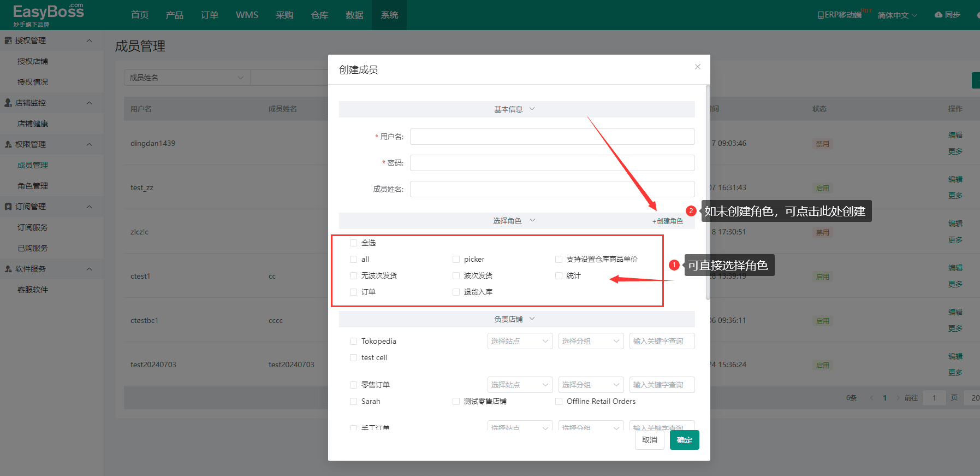980x476 pixels.
Task: Click the 取消 cancel button
Action: pyautogui.click(x=650, y=440)
